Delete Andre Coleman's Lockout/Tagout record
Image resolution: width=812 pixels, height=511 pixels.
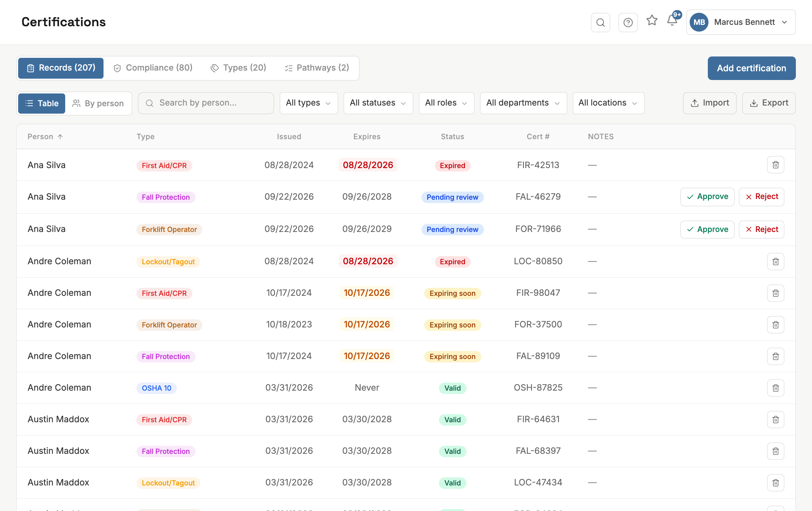775,262
